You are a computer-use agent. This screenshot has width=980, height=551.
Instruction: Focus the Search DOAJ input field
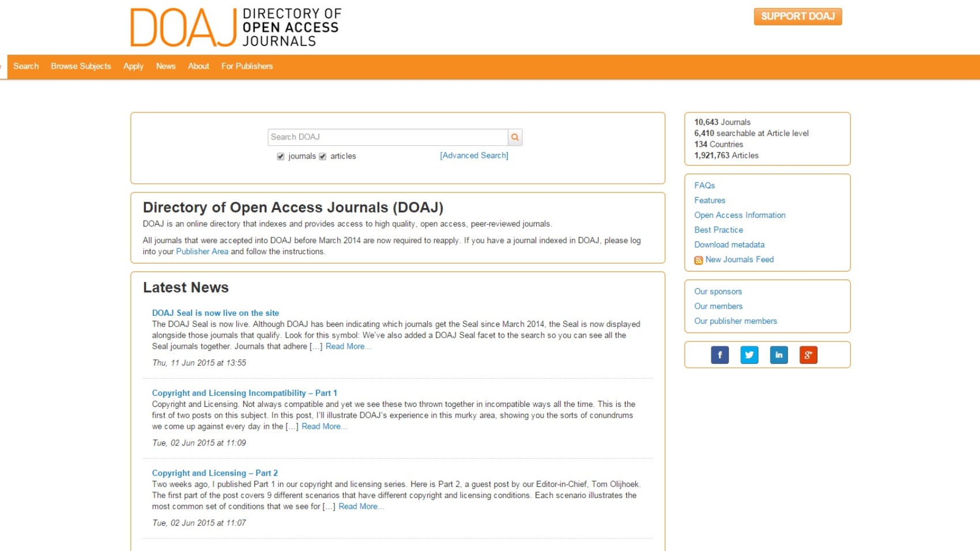tap(387, 137)
